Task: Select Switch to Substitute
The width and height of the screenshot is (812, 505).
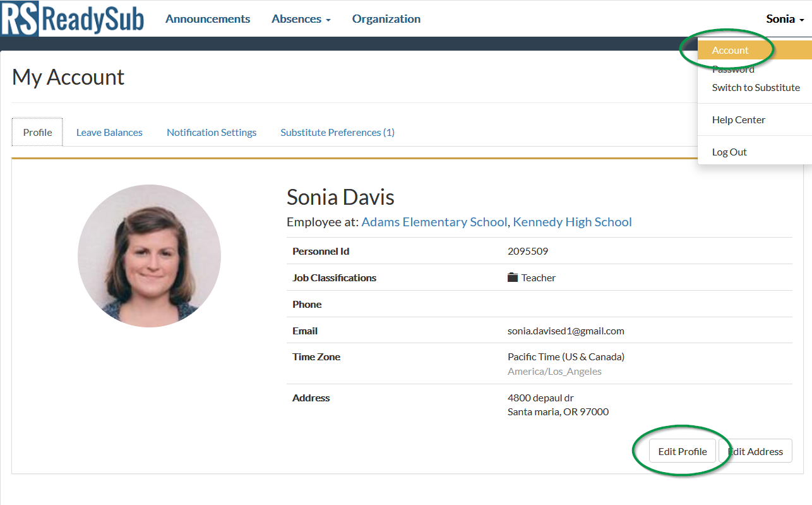Action: (x=756, y=87)
